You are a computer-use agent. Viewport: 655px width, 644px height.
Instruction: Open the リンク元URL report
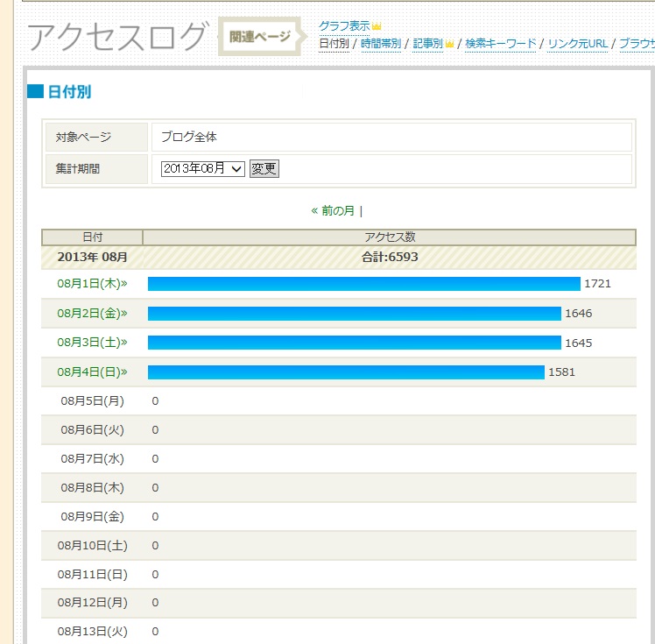point(577,44)
